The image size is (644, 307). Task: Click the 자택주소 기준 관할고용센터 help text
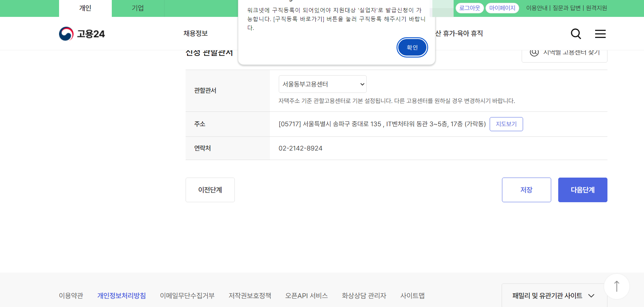coord(397,101)
